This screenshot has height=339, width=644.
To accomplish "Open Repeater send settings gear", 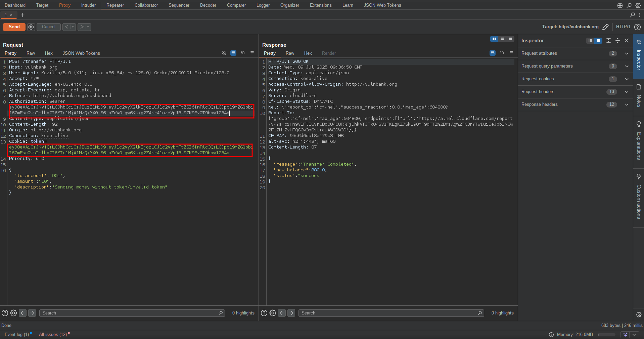I will click(x=31, y=27).
